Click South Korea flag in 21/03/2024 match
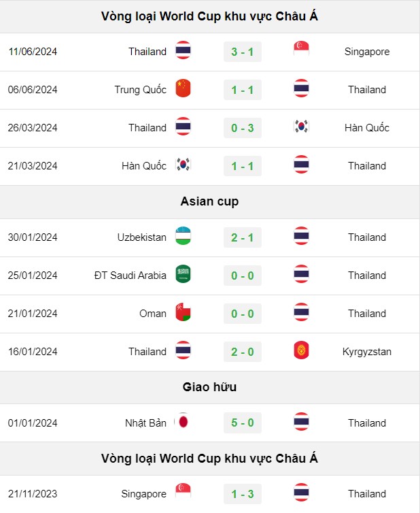Screen dimensions: 420x513 tap(183, 165)
